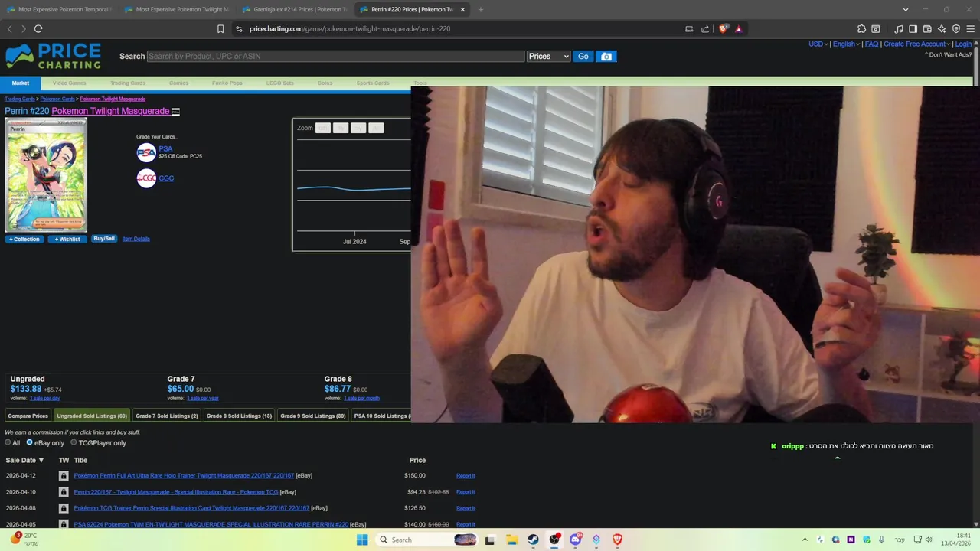Image resolution: width=980 pixels, height=551 pixels.
Task: Reload the page with the refresh icon
Action: (x=38, y=29)
